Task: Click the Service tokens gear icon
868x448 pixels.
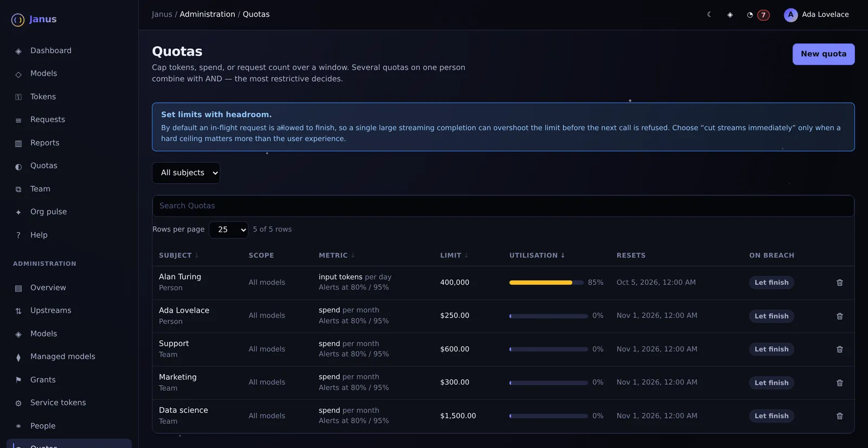Action: click(18, 403)
